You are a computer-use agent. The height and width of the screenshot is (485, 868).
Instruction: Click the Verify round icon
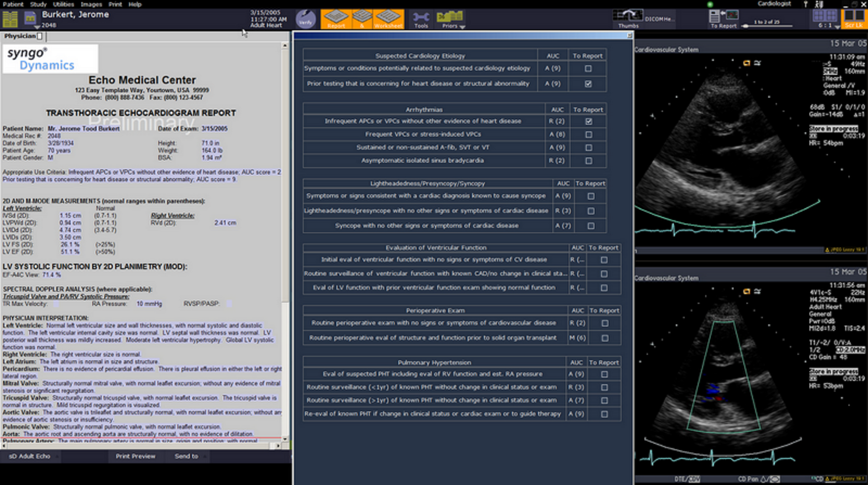tap(306, 19)
